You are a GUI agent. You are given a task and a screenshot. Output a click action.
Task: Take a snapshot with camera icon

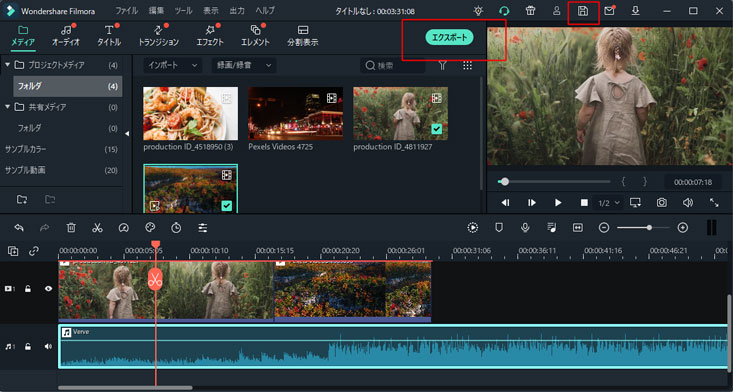661,202
